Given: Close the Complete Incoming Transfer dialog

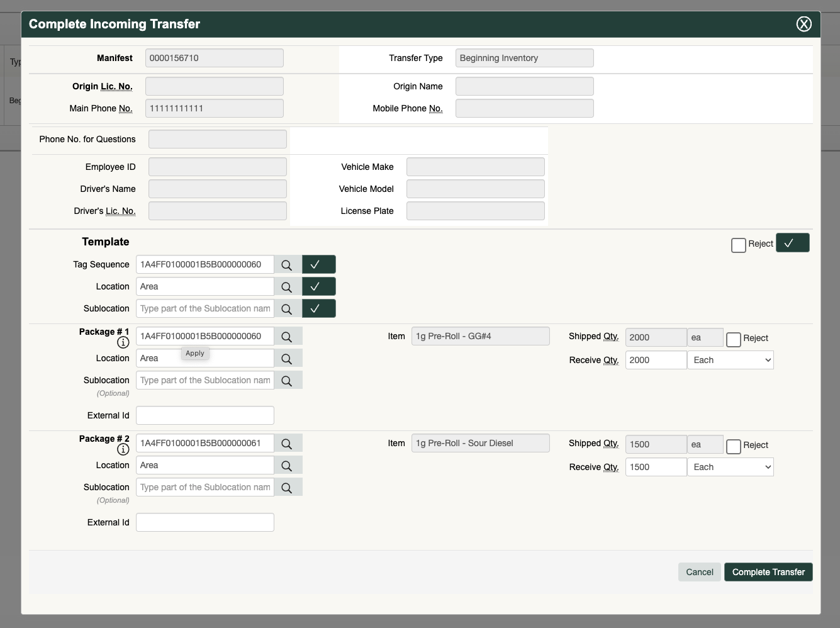Looking at the screenshot, I should (x=804, y=25).
